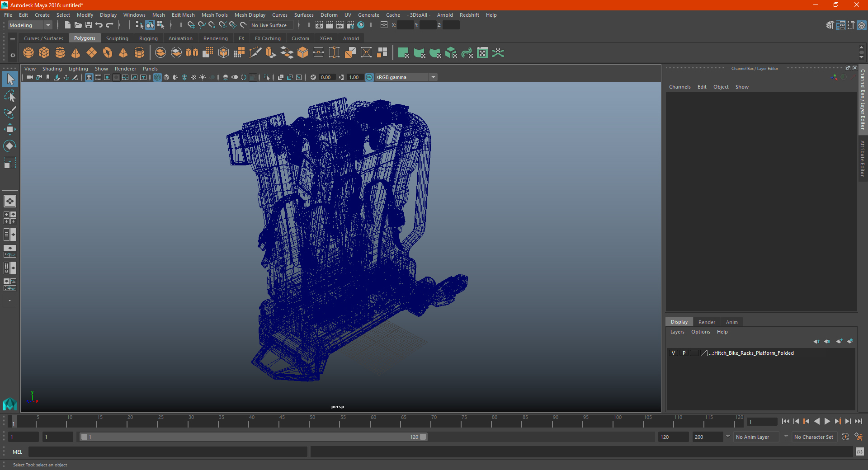Choose the Select tool arrow

[x=10, y=80]
